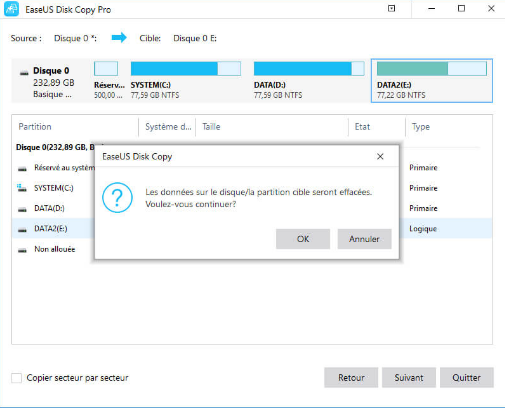Click the Quitter button
Image resolution: width=505 pixels, height=408 pixels.
coord(466,378)
